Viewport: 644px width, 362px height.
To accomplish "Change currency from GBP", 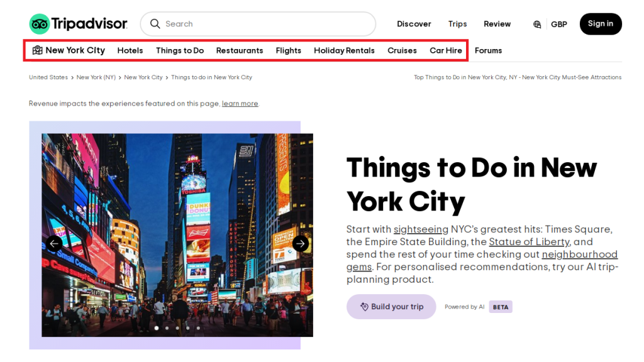I will pos(559,25).
